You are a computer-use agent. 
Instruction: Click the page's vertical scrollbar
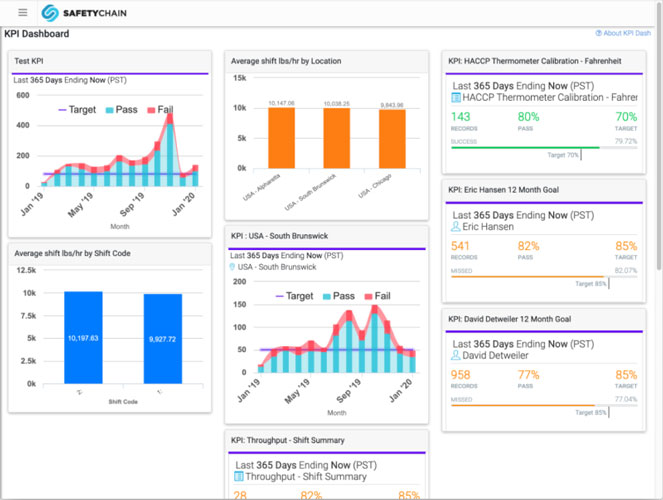[658, 150]
